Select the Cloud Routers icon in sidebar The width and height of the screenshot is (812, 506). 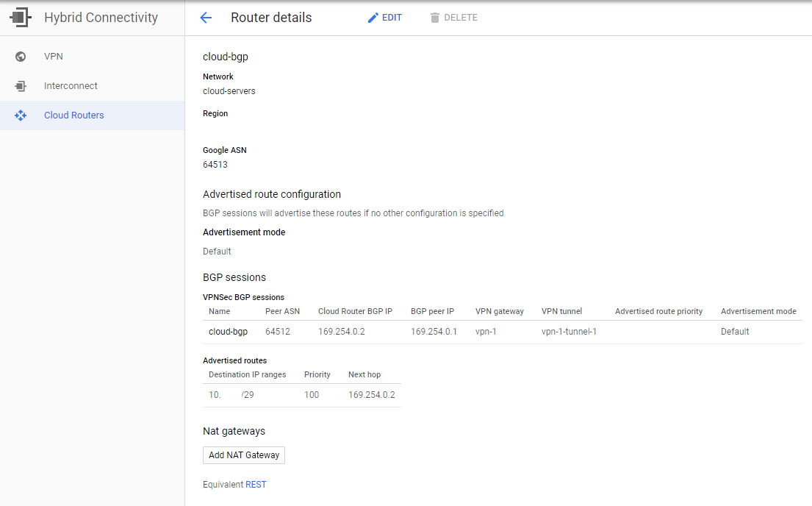pyautogui.click(x=20, y=115)
